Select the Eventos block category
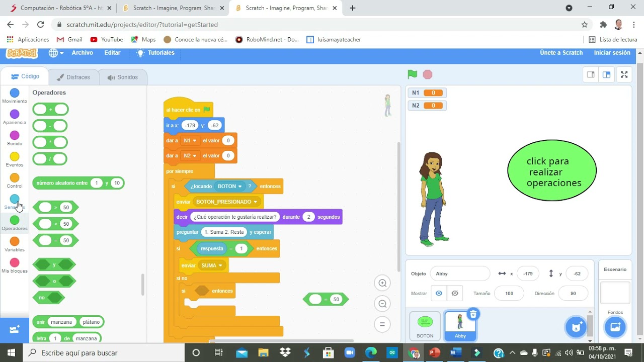Image resolution: width=644 pixels, height=362 pixels. pos(15,159)
